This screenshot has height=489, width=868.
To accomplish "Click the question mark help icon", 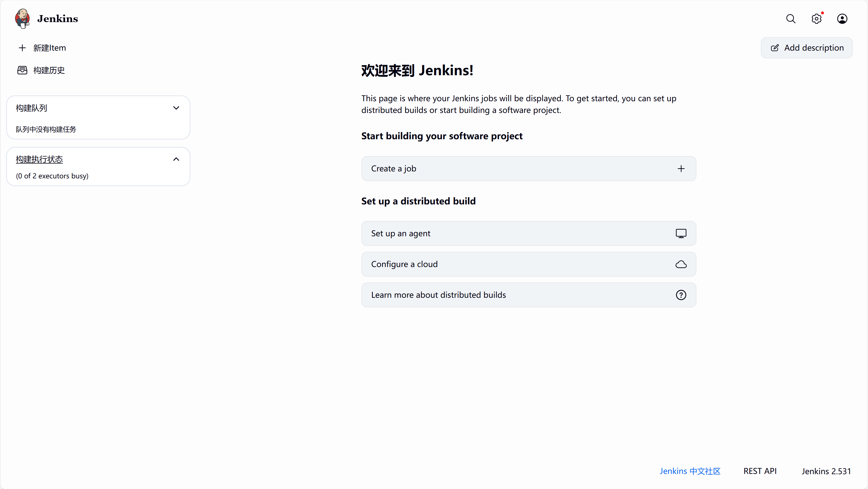I will tap(681, 295).
